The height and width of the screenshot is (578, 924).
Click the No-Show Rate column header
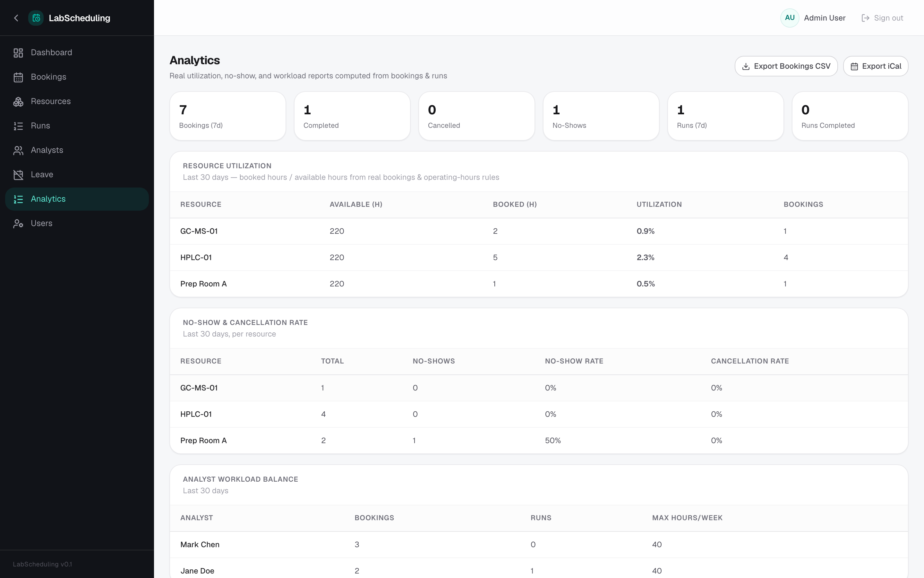(574, 361)
